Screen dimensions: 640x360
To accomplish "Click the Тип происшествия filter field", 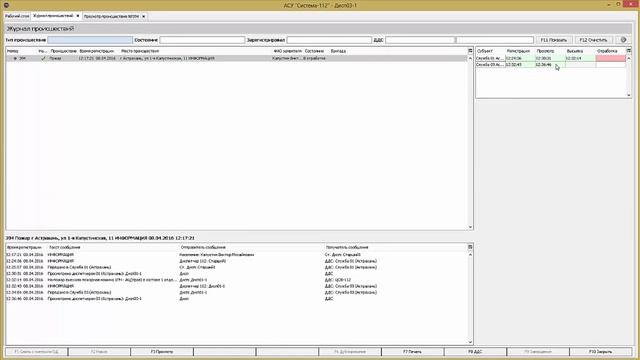I will click(90, 40).
